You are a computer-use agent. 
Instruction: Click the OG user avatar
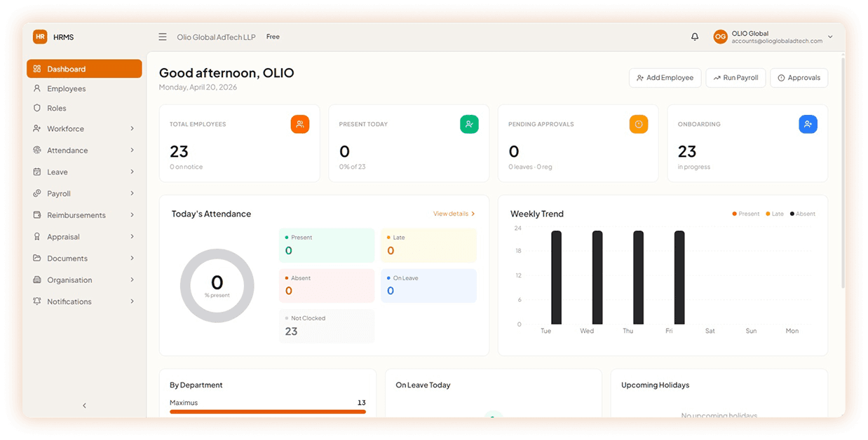(x=720, y=37)
